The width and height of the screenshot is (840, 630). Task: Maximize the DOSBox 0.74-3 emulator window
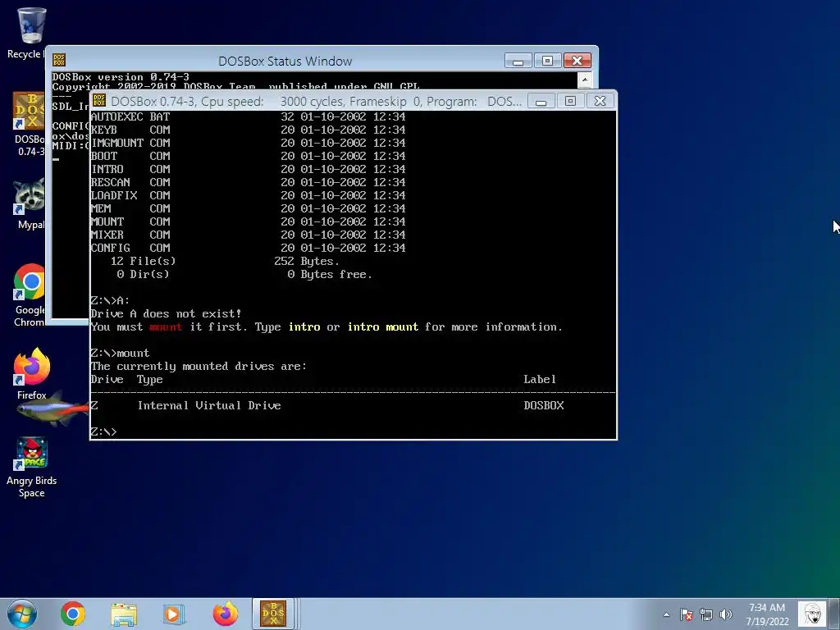tap(571, 101)
